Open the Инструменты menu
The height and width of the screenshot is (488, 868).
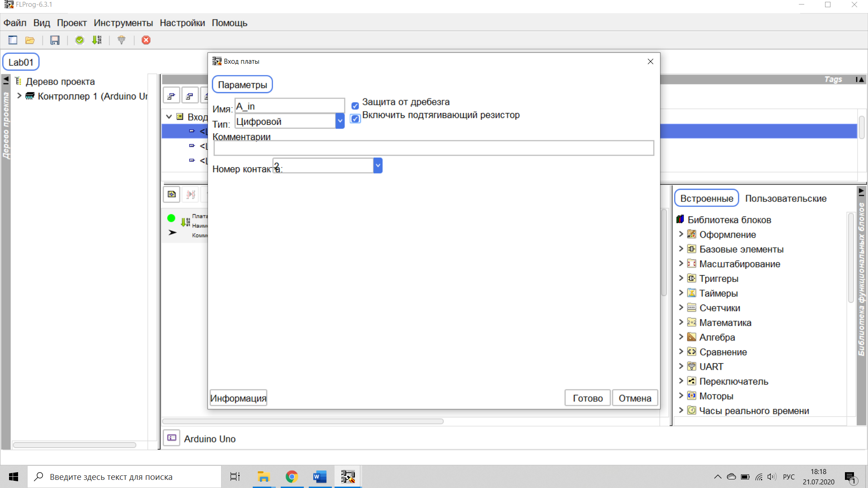tap(123, 23)
